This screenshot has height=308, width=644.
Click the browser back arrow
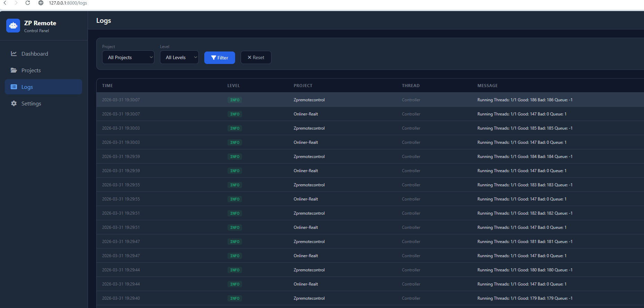tap(5, 3)
